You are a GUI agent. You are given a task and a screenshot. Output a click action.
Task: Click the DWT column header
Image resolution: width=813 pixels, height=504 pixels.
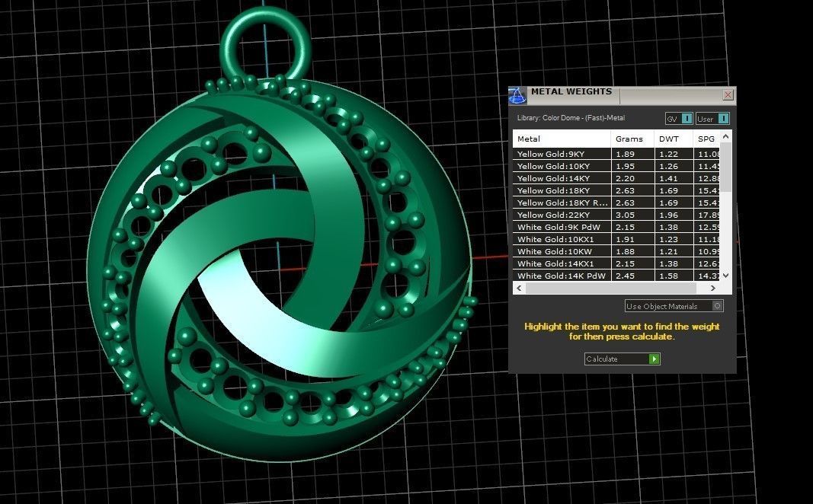pyautogui.click(x=674, y=139)
